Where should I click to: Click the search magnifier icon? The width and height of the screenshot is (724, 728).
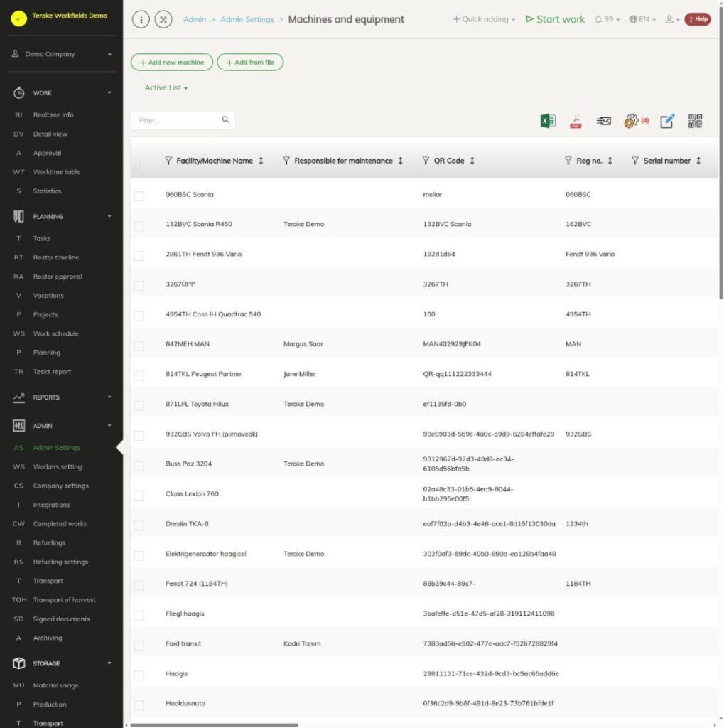coord(225,119)
